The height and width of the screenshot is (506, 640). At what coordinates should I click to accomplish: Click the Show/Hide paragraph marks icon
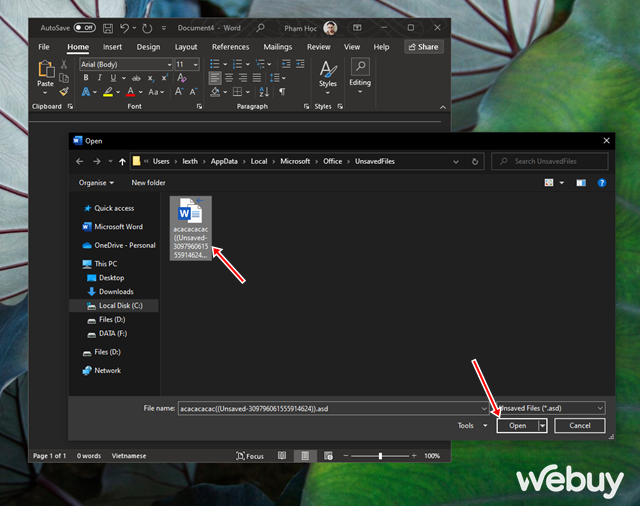point(282,91)
